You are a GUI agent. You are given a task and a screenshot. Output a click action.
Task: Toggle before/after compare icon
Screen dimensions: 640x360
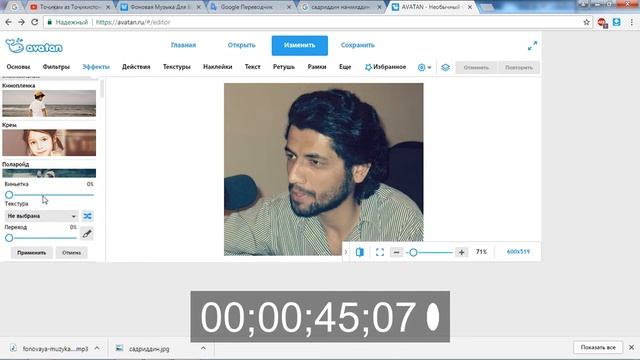[x=360, y=252]
